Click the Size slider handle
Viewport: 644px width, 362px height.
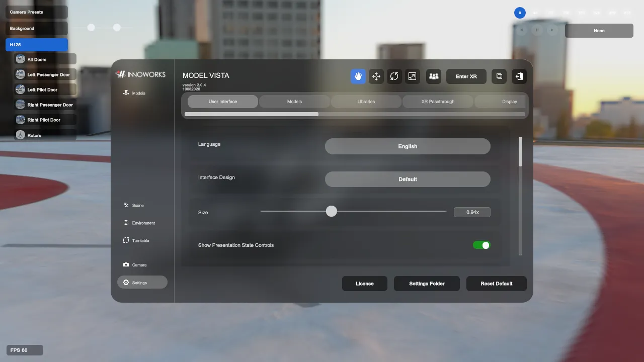(x=331, y=211)
